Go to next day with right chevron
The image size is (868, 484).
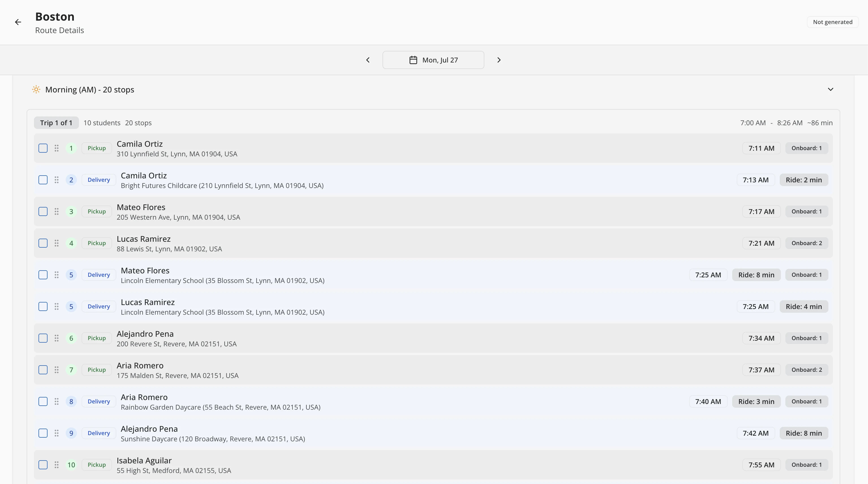click(x=499, y=60)
